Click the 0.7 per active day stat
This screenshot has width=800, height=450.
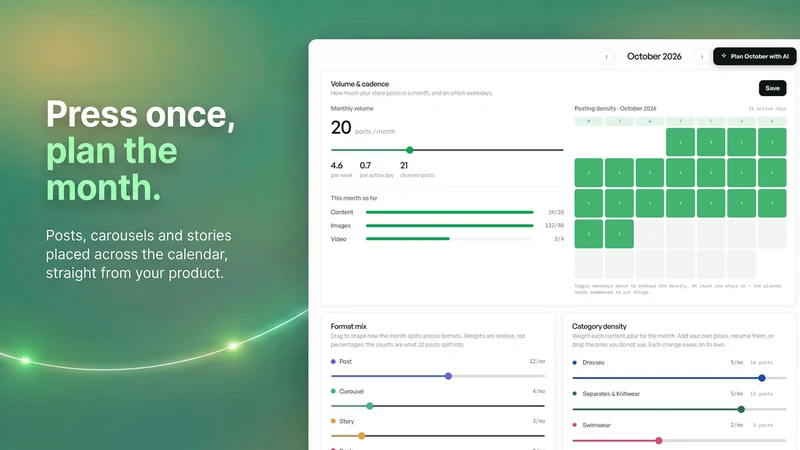377,169
